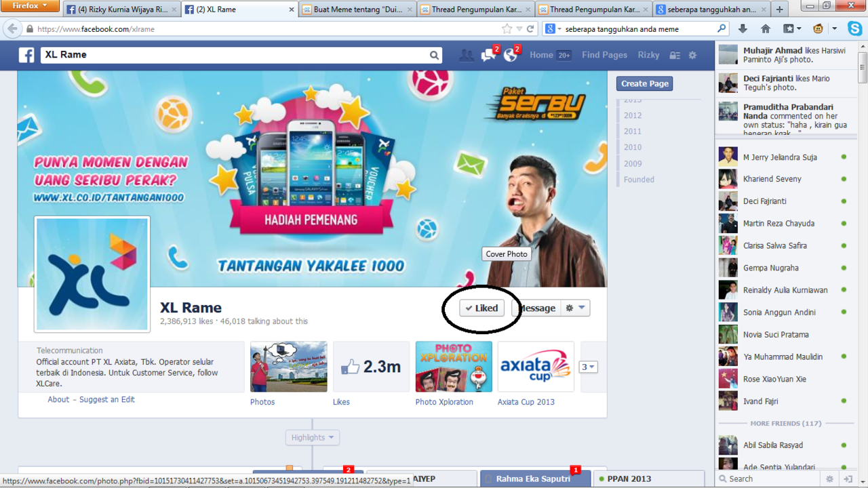Jump to 2010 on timeline

tap(633, 147)
